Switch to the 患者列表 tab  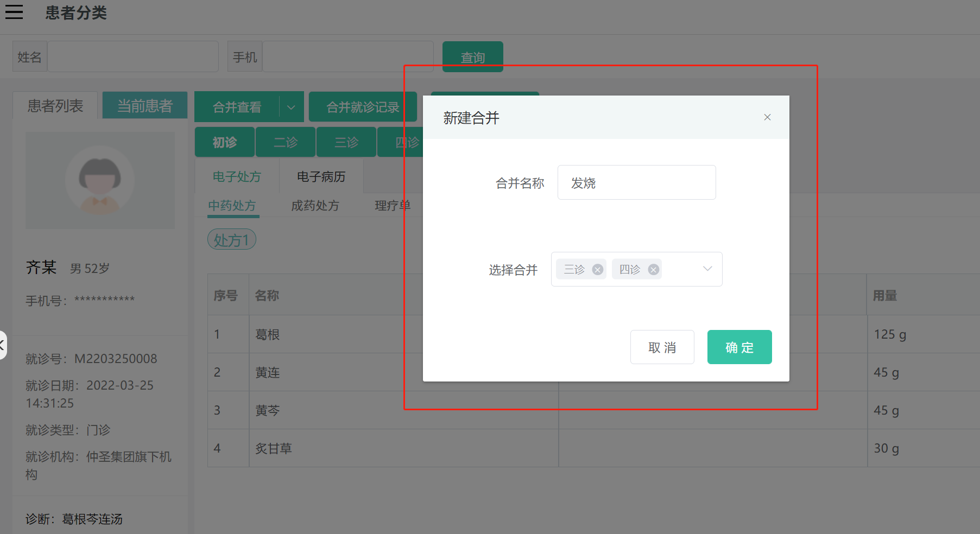tap(55, 105)
